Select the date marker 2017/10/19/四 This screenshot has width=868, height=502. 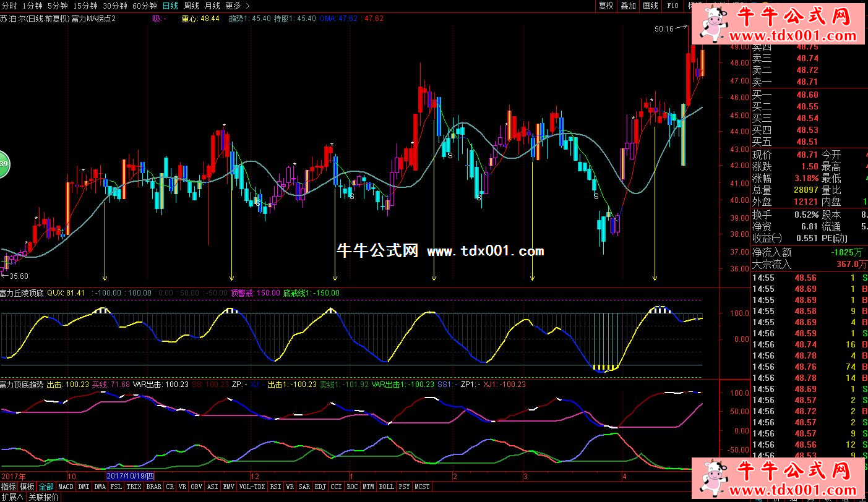click(129, 476)
